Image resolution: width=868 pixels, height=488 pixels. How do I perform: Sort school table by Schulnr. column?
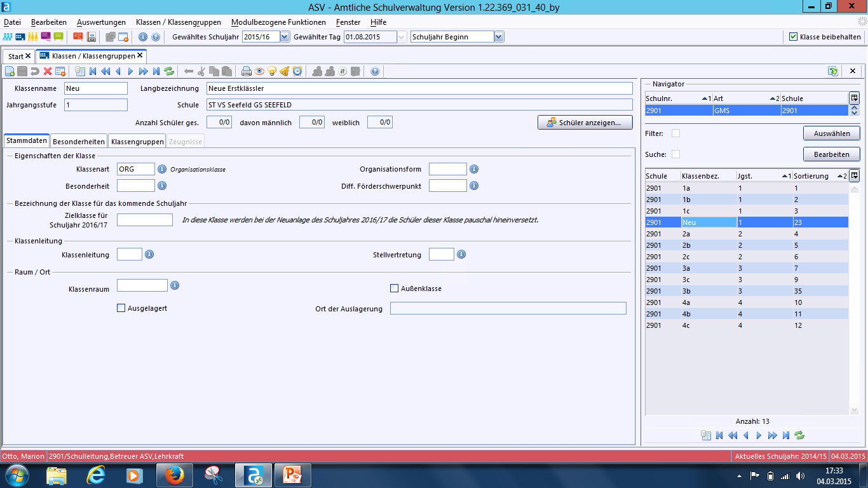click(x=678, y=98)
